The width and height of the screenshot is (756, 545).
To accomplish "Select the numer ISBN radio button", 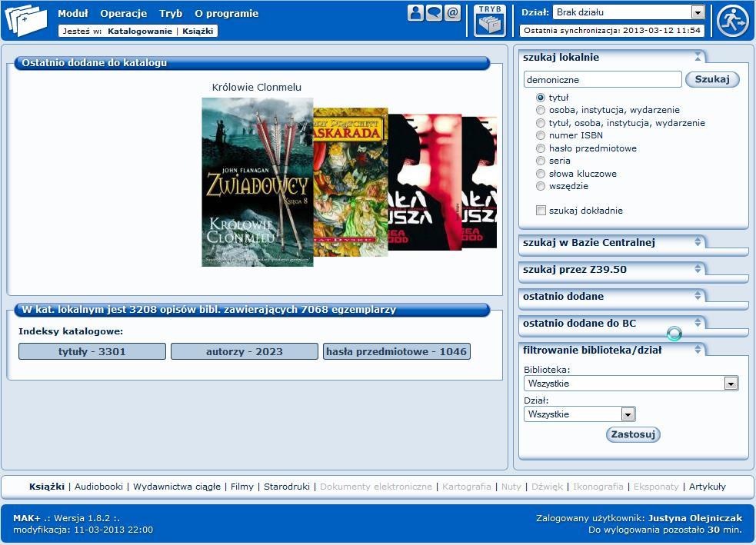I will [541, 135].
